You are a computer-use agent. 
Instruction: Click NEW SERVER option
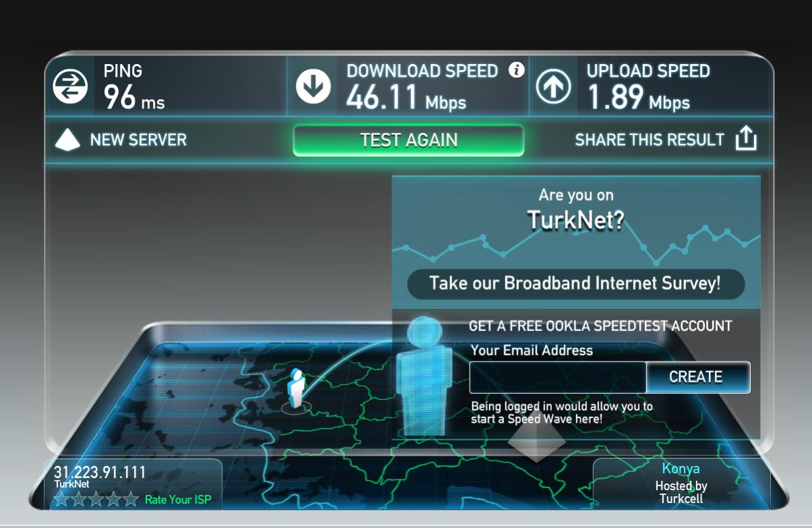(x=138, y=140)
